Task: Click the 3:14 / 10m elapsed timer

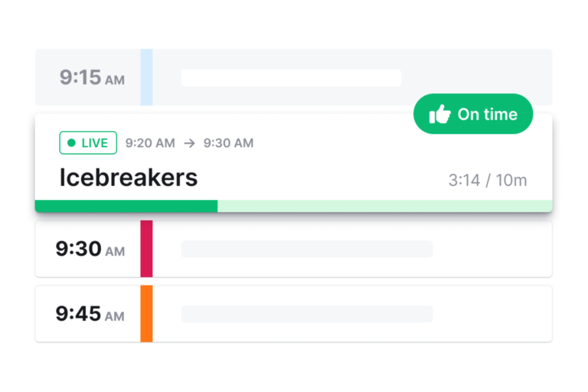Action: click(x=488, y=181)
